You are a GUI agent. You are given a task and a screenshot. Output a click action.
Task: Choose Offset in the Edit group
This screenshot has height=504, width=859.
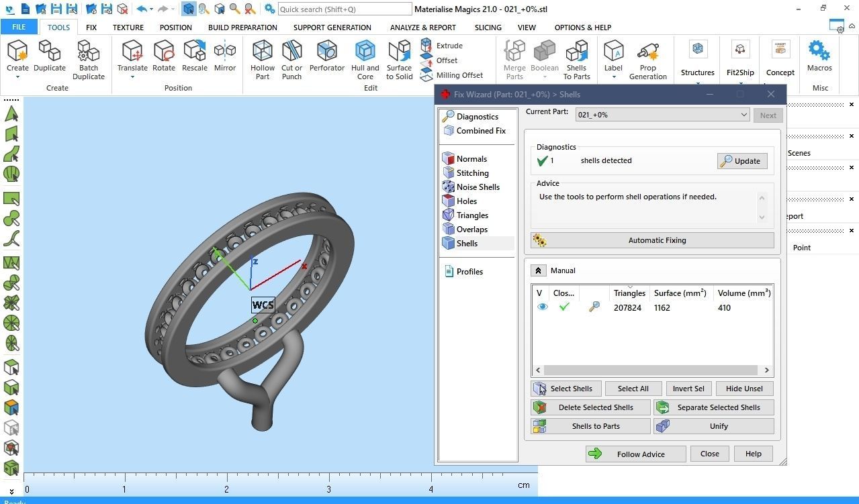click(x=439, y=60)
